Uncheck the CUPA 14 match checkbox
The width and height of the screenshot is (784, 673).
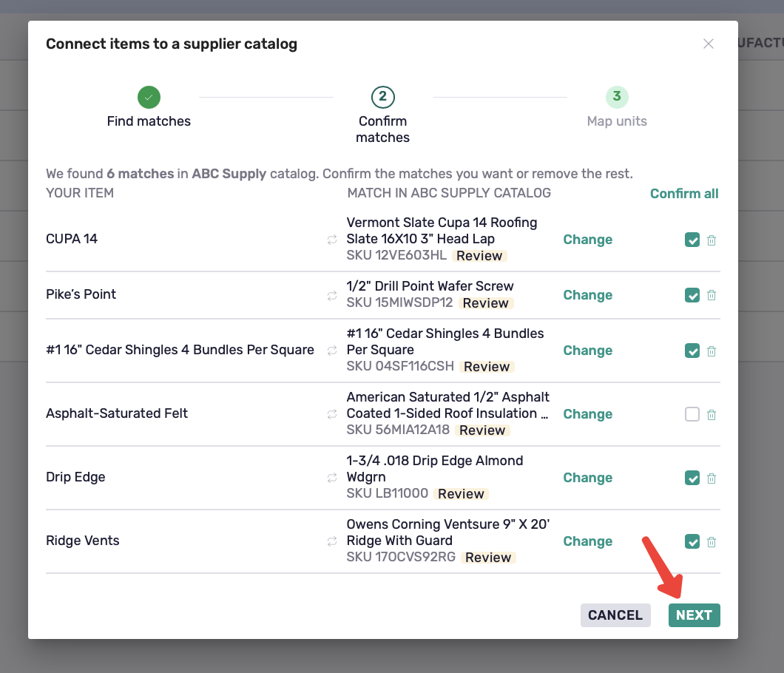click(692, 240)
